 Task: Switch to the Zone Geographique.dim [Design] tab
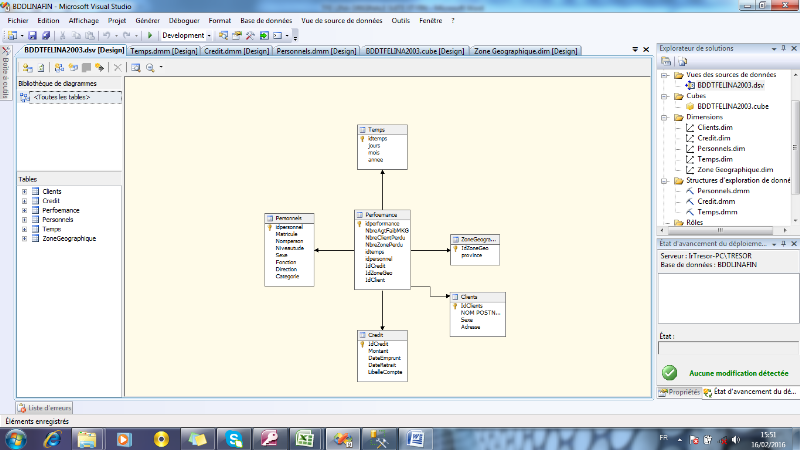tap(526, 51)
